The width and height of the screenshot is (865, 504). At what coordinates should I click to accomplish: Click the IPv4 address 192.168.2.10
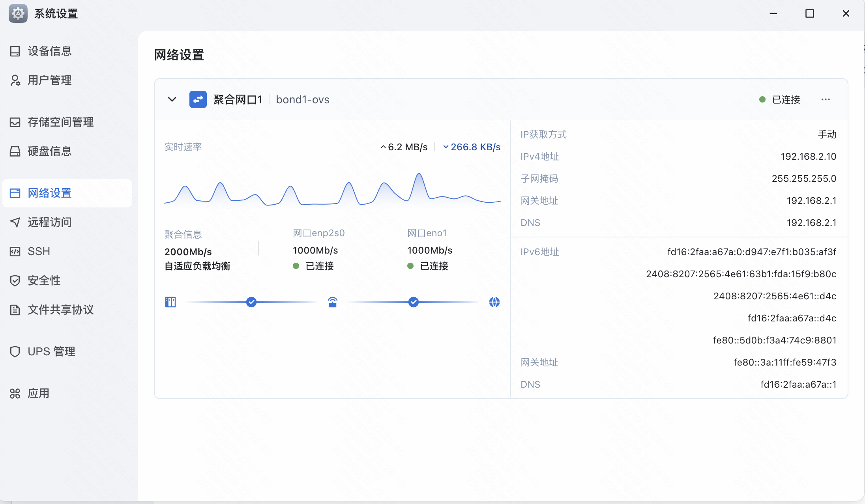(809, 157)
